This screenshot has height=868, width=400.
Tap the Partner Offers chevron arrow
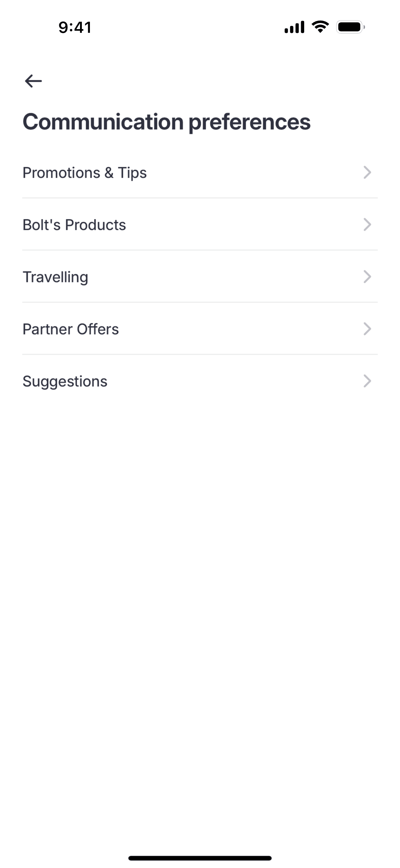tap(367, 329)
